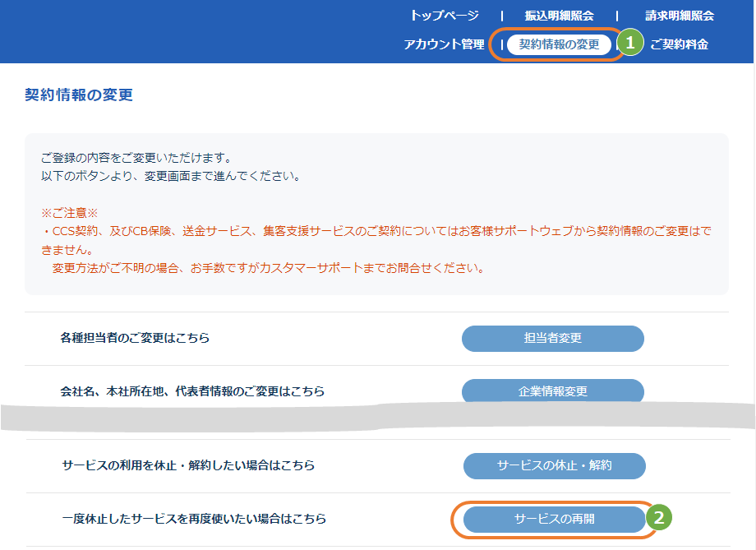756x550 pixels.
Task: Open サービスの休止・解約 to suspend a service
Action: coord(554,465)
